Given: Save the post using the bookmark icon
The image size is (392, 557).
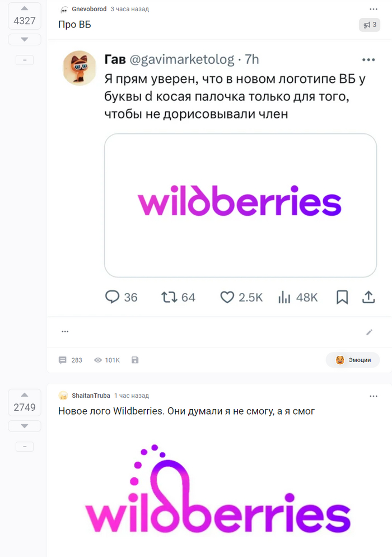Looking at the screenshot, I should [x=135, y=360].
